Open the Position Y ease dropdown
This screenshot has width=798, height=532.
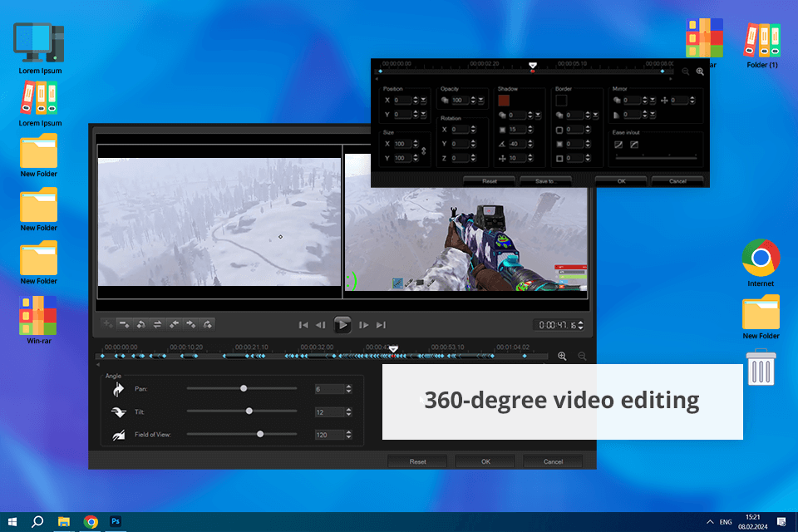pos(423,115)
